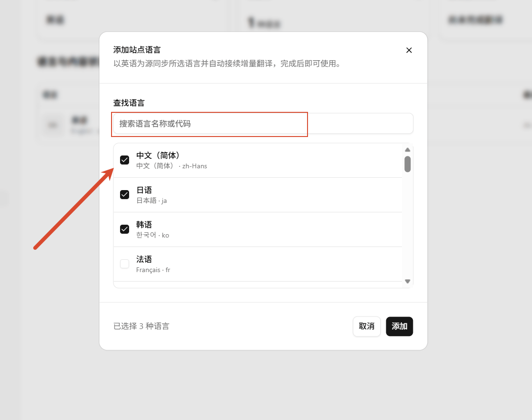532x420 pixels.
Task: Click the 取消 button
Action: [x=366, y=327]
